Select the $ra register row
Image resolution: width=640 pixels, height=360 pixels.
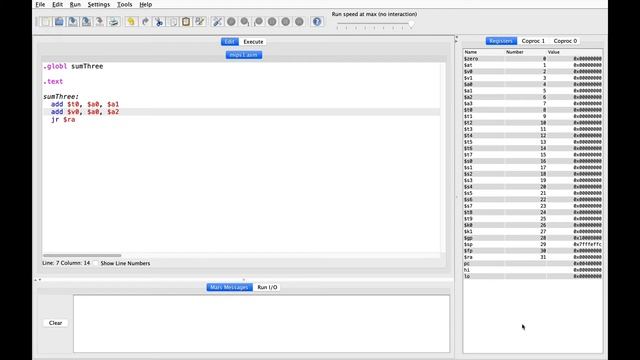tap(533, 257)
